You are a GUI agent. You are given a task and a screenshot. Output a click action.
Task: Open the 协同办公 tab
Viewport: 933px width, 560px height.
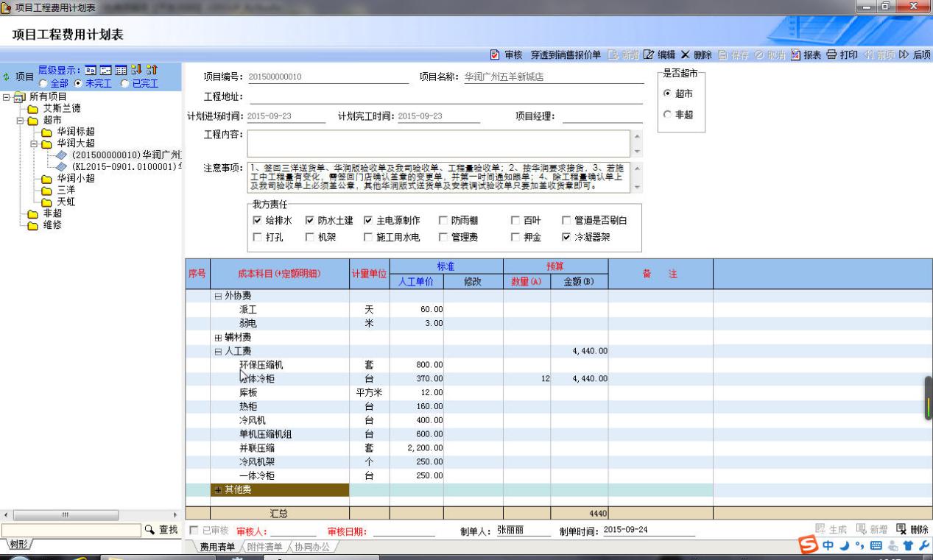(312, 547)
